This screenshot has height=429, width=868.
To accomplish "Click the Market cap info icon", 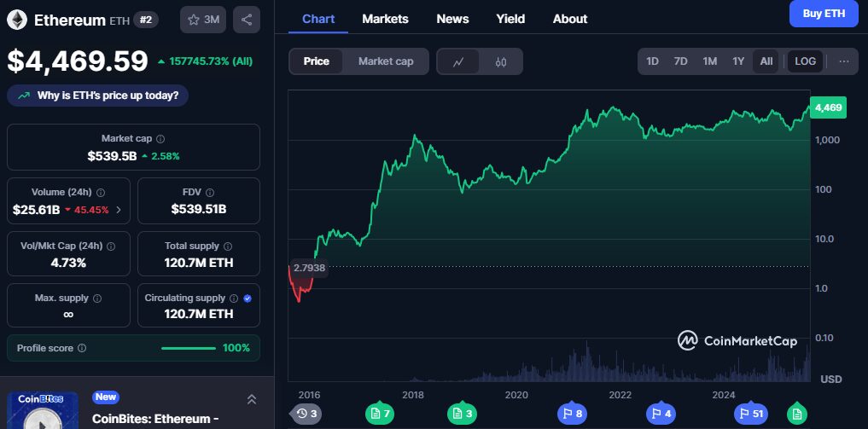I will [x=160, y=138].
